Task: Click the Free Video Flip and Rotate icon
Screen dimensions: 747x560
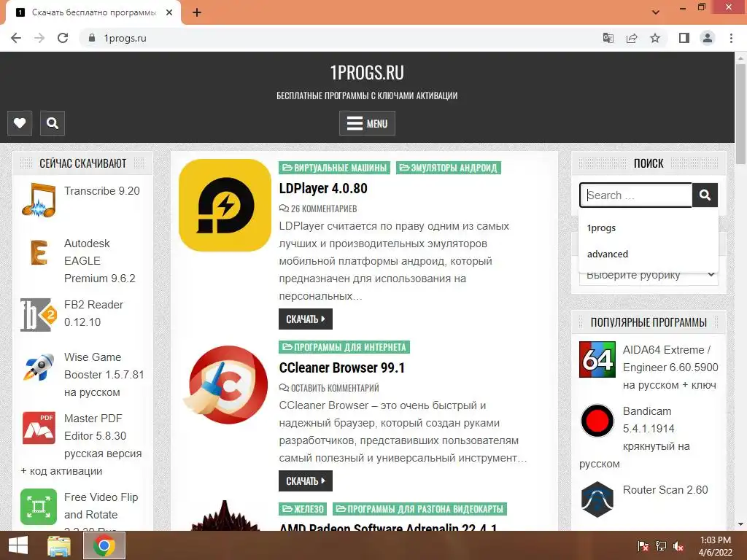Action: [39, 507]
